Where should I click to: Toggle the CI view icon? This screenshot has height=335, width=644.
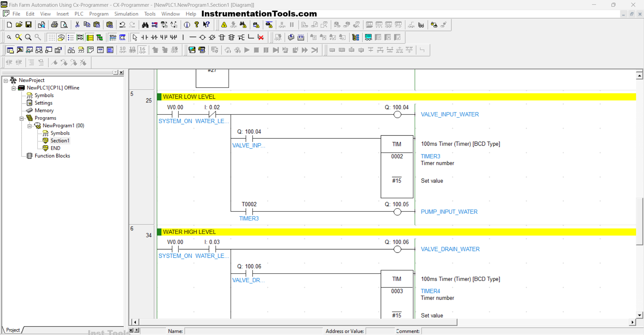click(x=122, y=37)
